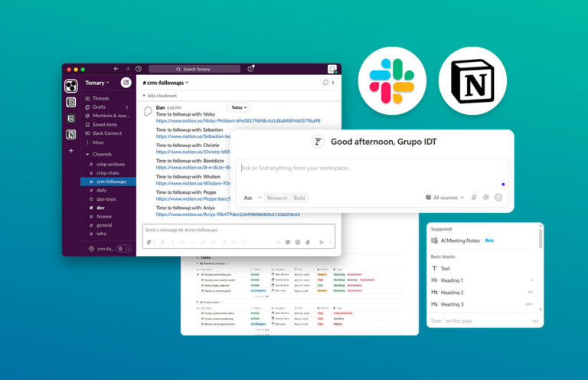Viewport: 588px width, 380px height.
Task: Open the Nicky-Philibert notion.so link
Action: (x=237, y=121)
